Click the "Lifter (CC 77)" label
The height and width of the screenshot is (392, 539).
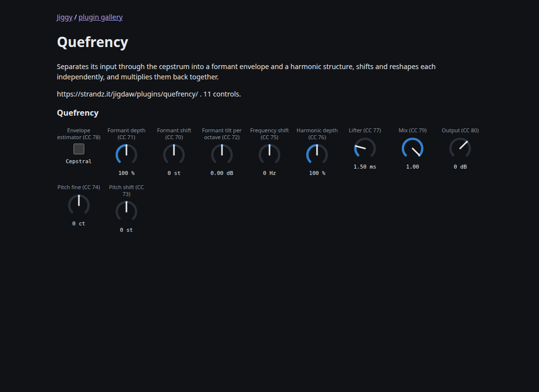(x=365, y=130)
